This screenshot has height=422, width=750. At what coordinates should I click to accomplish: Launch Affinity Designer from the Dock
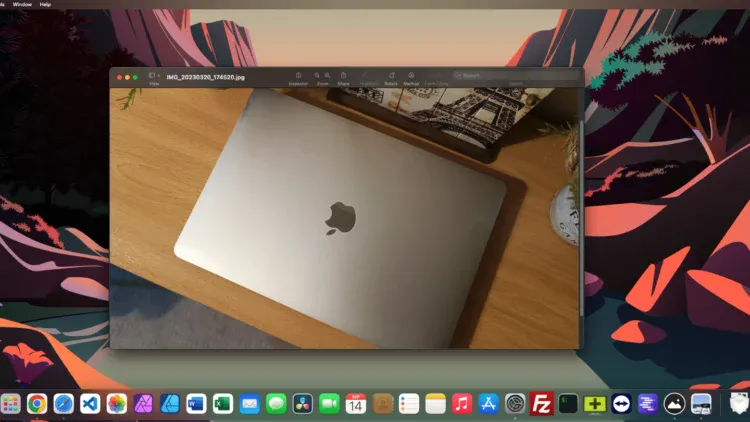(170, 404)
